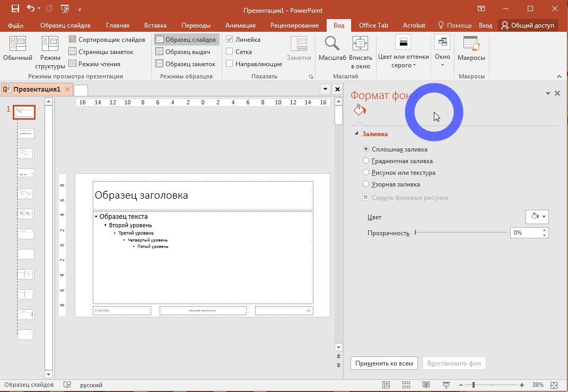Click the Применить ко всем button
The width and height of the screenshot is (568, 392).
[x=384, y=363]
